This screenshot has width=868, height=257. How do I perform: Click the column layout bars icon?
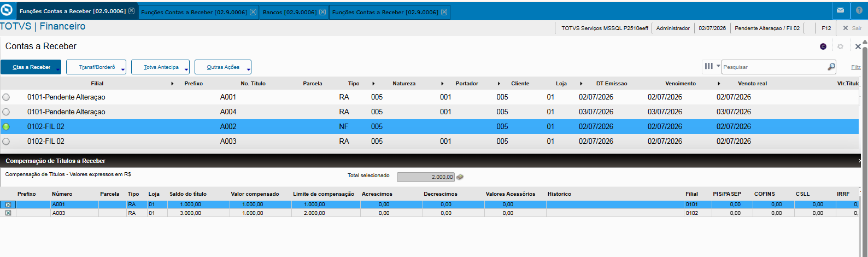click(x=708, y=66)
